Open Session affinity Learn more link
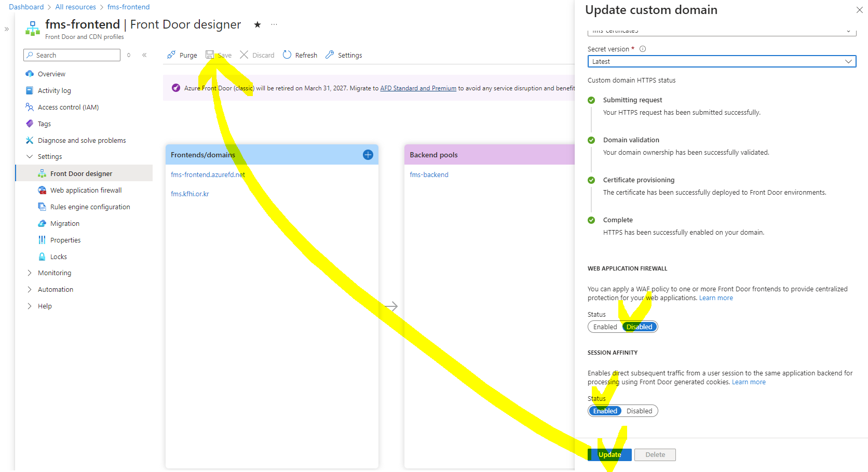Image resolution: width=868 pixels, height=472 pixels. pyautogui.click(x=749, y=382)
